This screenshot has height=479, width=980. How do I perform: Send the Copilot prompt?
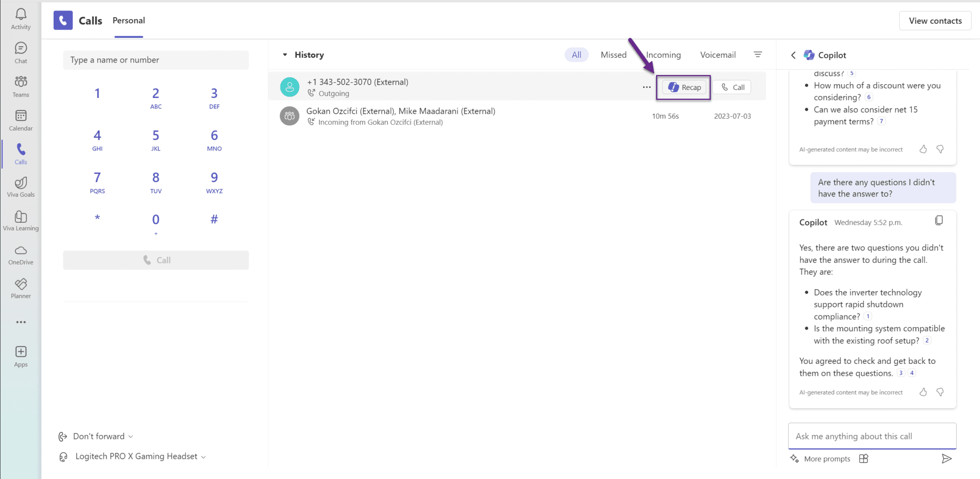pyautogui.click(x=947, y=458)
